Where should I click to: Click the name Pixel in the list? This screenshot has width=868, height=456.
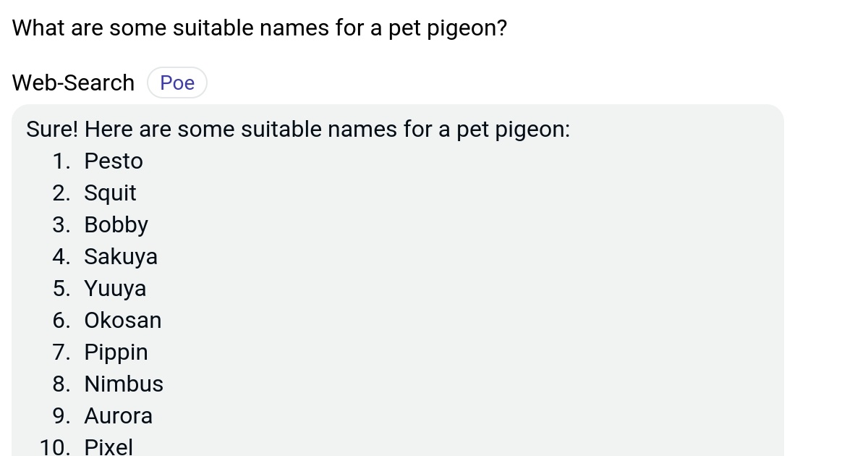109,447
